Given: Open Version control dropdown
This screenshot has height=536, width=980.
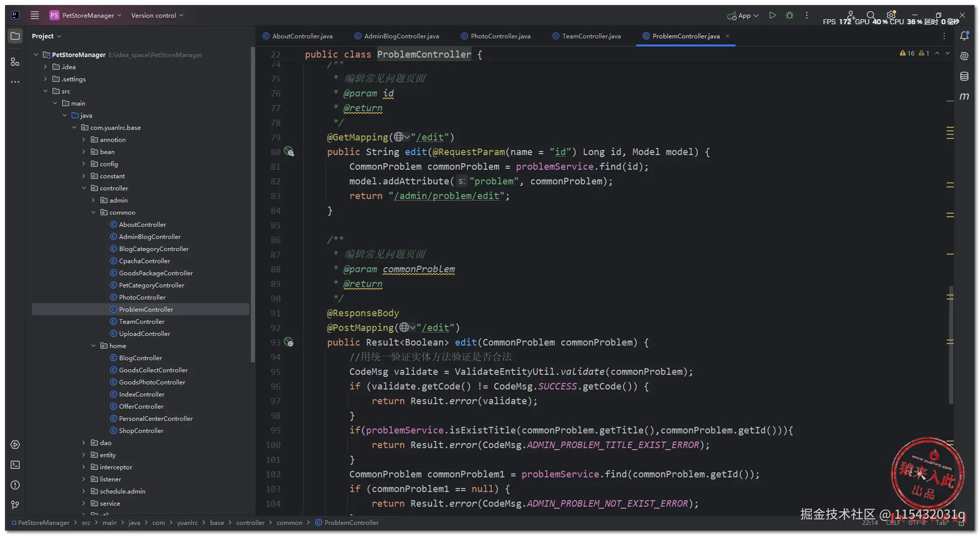Looking at the screenshot, I should 157,15.
